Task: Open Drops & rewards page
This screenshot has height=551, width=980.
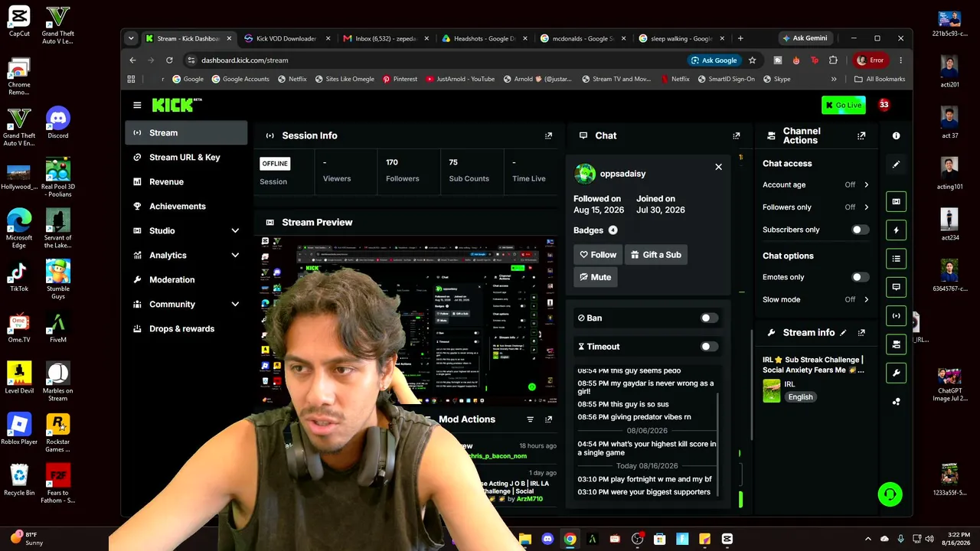Action: pos(186,328)
